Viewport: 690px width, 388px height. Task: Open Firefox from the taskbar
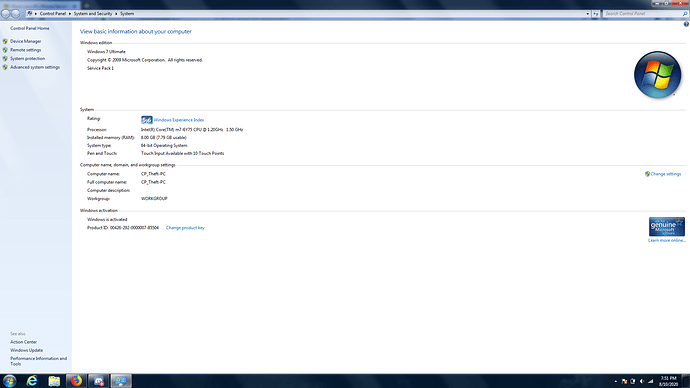tap(76, 381)
